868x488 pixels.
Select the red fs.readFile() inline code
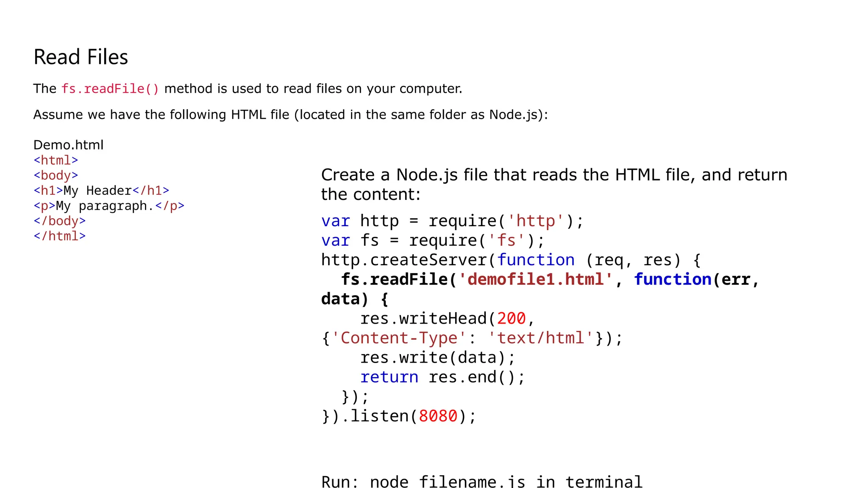coord(110,89)
